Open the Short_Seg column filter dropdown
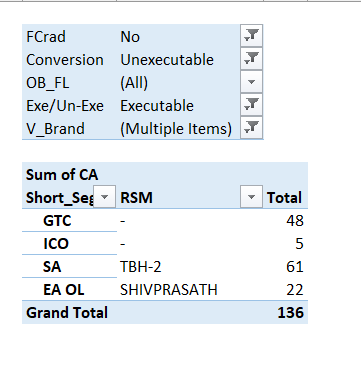Screen dimensions: 361x382 click(x=105, y=197)
